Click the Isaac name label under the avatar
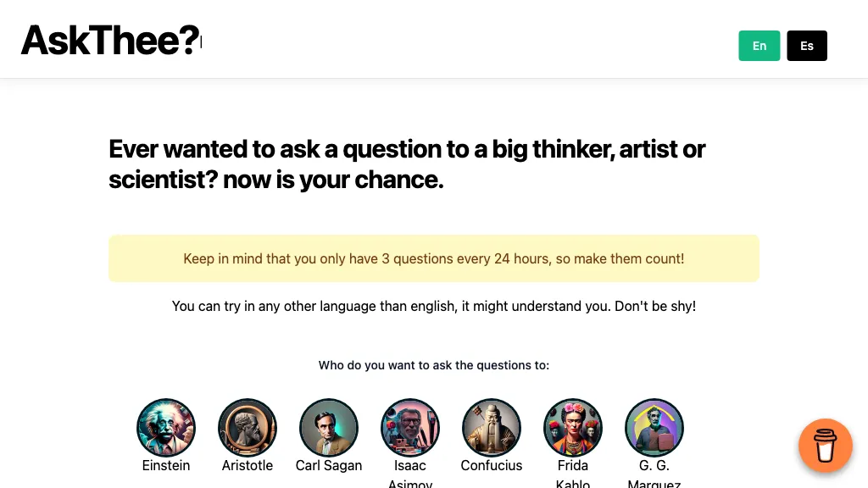Viewport: 868px width, 488px height. click(410, 466)
